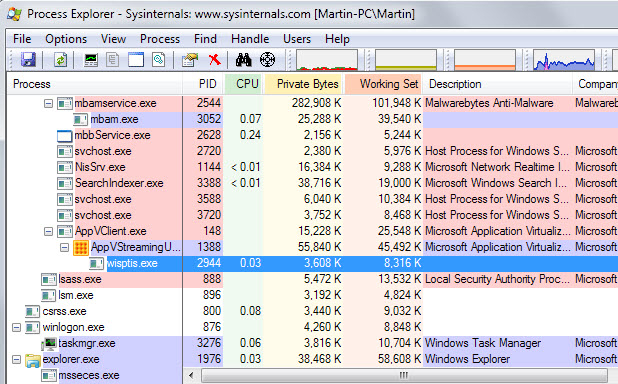Screen dimensions: 618x384
Task: Click the AppVStreamingU orange grid icon
Action: click(81, 248)
